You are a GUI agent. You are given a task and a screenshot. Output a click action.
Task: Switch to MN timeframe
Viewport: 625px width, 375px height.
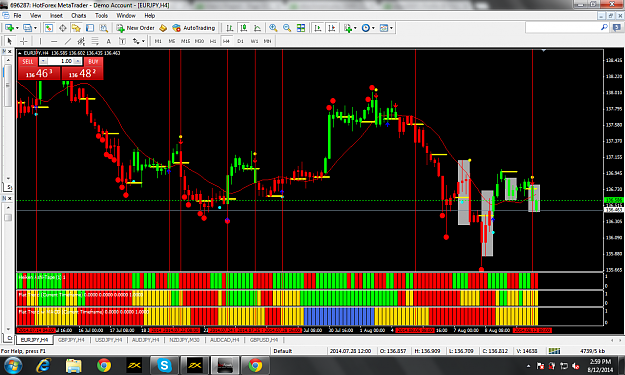point(267,41)
